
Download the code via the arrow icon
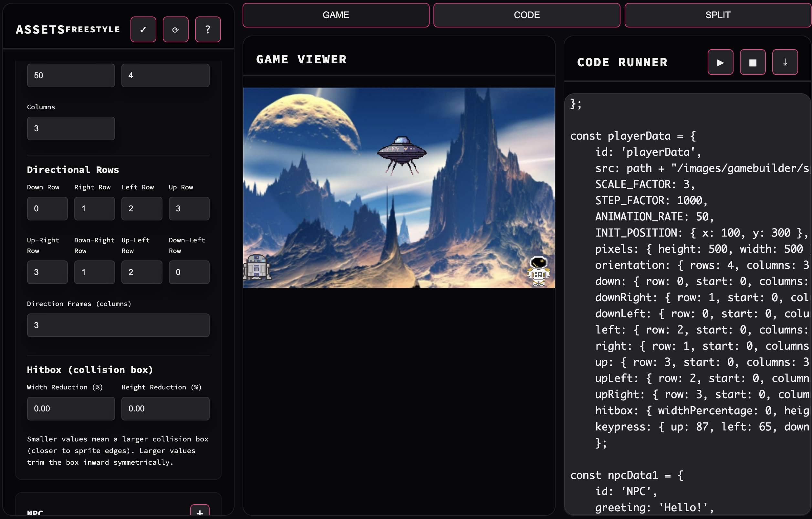coord(785,62)
